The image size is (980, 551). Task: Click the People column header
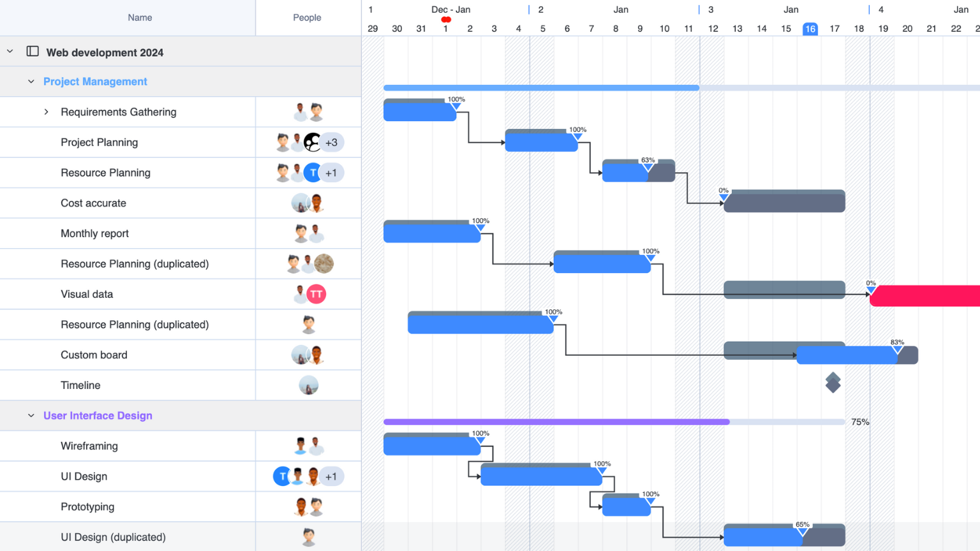(307, 18)
